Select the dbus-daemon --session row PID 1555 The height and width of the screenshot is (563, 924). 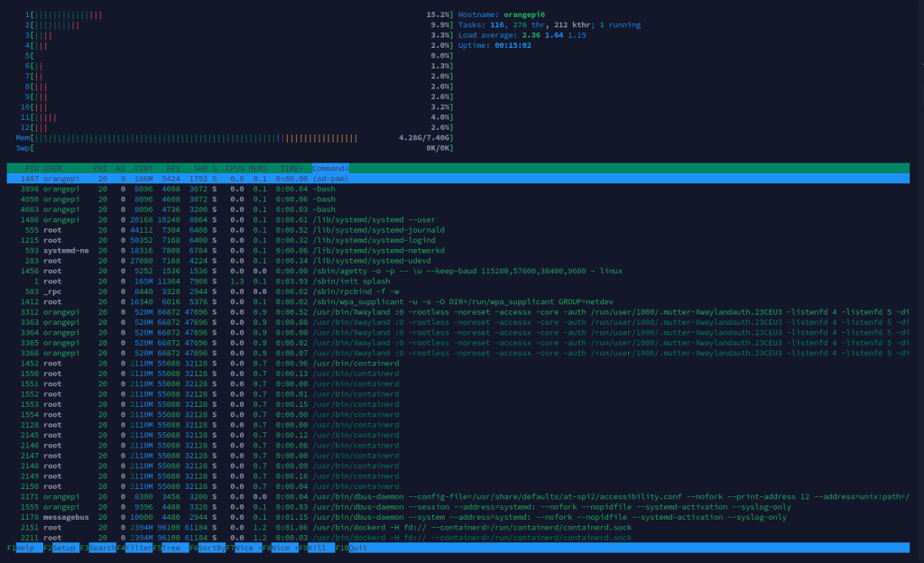tap(457, 507)
